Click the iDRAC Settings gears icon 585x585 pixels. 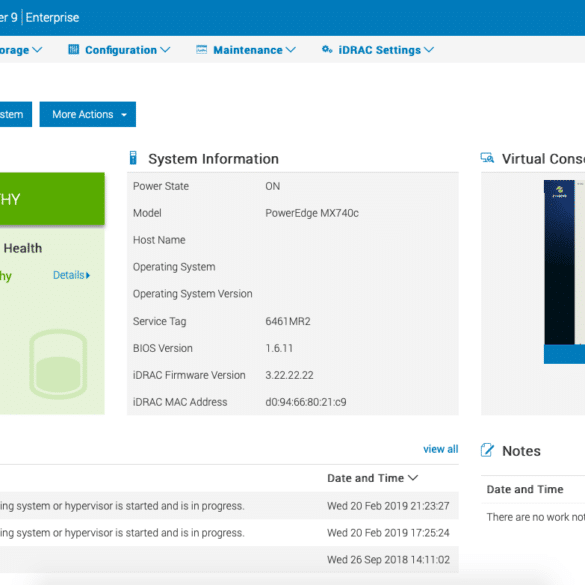click(327, 49)
